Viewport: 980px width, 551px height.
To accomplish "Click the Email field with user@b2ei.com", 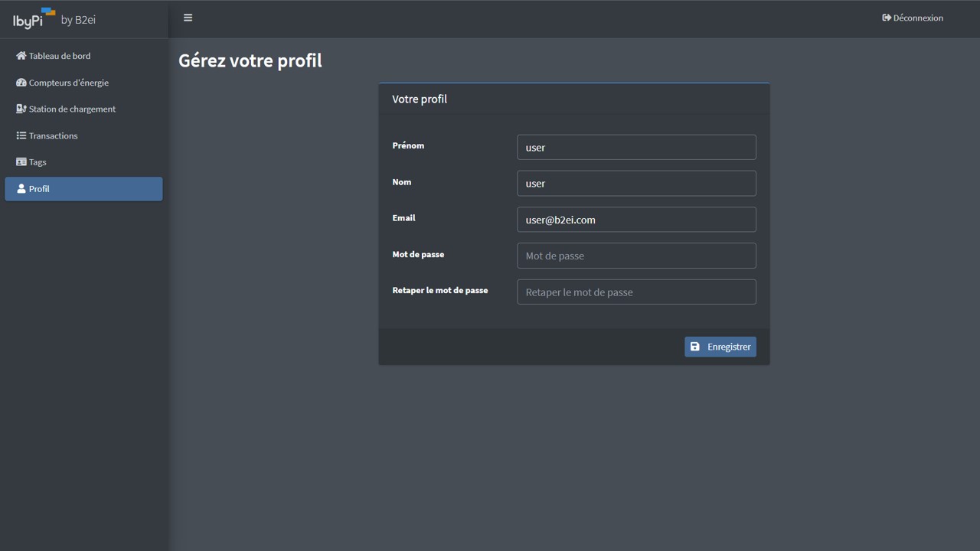I will (x=636, y=220).
